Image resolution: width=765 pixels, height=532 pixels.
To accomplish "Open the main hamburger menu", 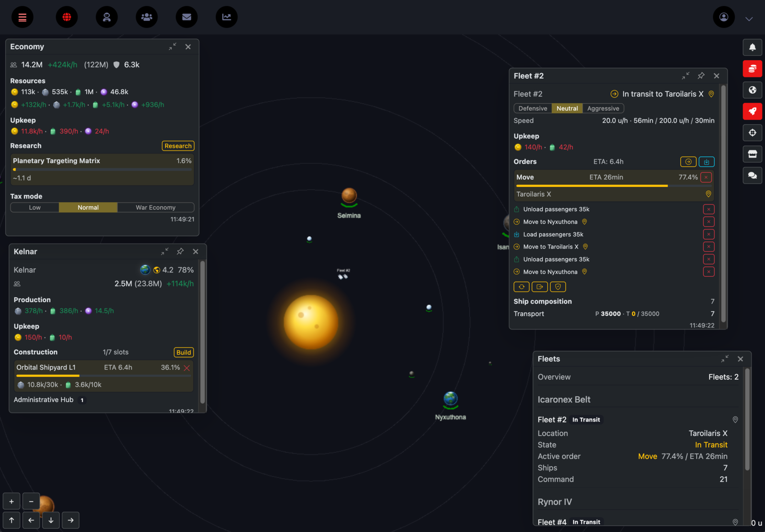I will (x=22, y=17).
